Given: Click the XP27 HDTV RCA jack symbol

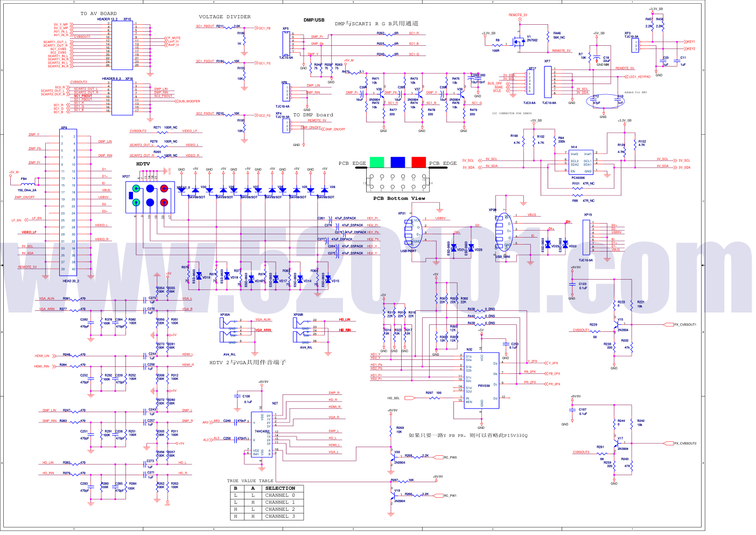Looking at the screenshot, I should pos(150,197).
